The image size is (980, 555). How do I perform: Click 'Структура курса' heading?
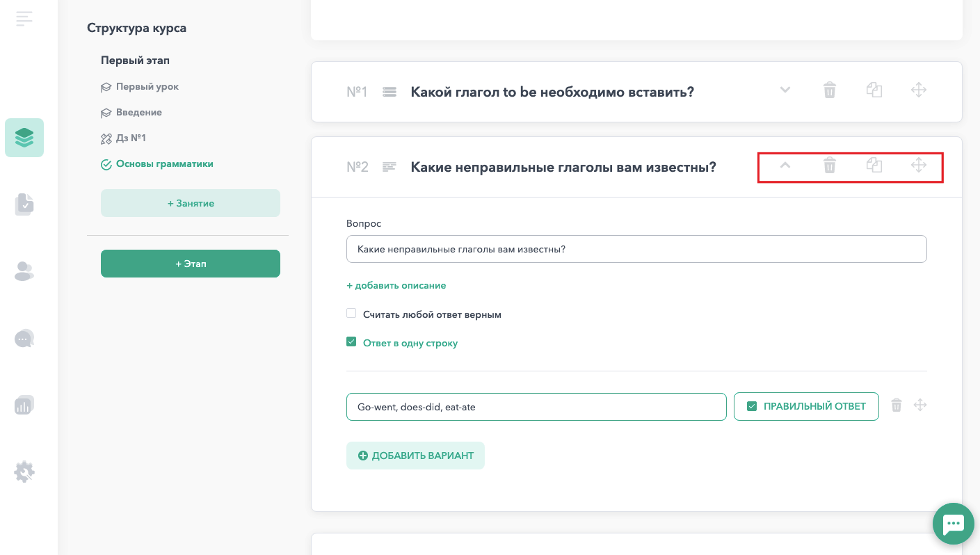(136, 28)
